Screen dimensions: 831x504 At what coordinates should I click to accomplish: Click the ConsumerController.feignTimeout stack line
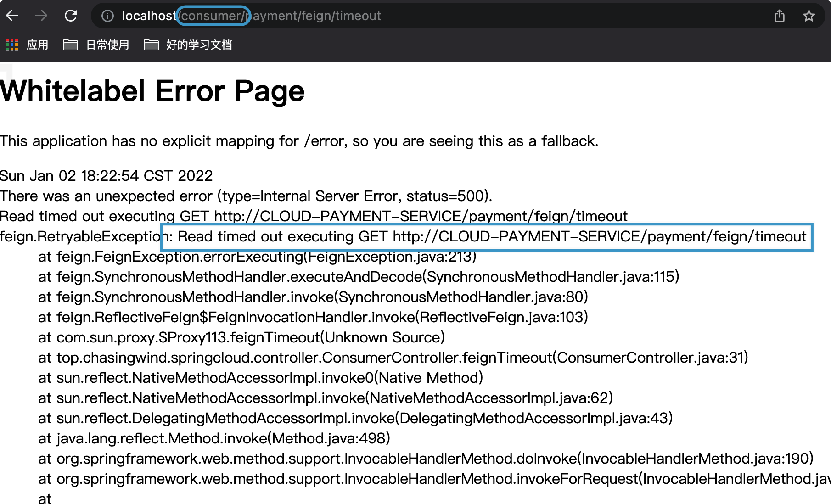click(x=393, y=358)
